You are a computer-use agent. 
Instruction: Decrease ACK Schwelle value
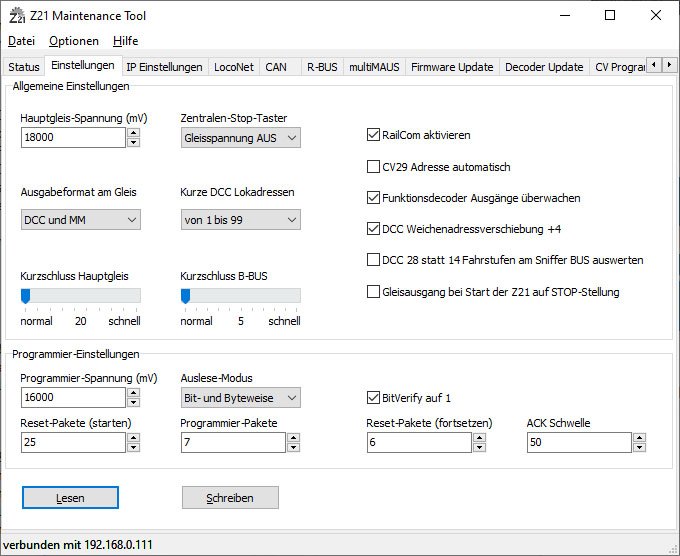(x=640, y=447)
